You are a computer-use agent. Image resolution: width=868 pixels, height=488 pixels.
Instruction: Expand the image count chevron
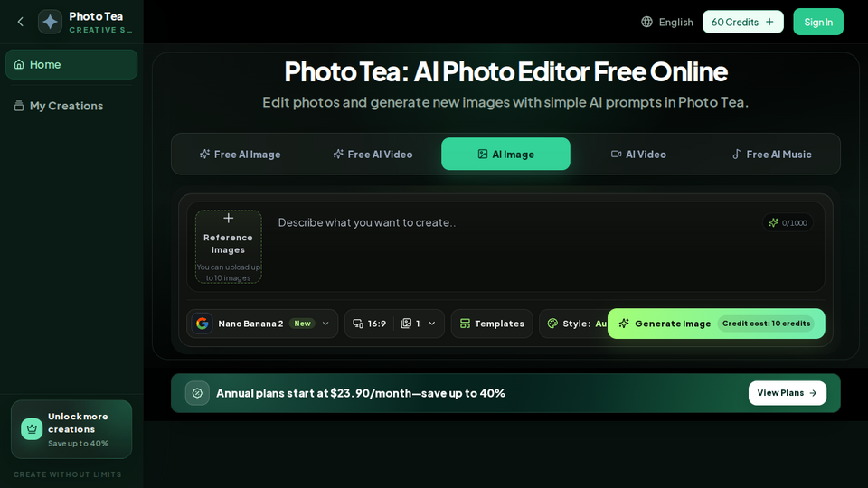pos(432,324)
